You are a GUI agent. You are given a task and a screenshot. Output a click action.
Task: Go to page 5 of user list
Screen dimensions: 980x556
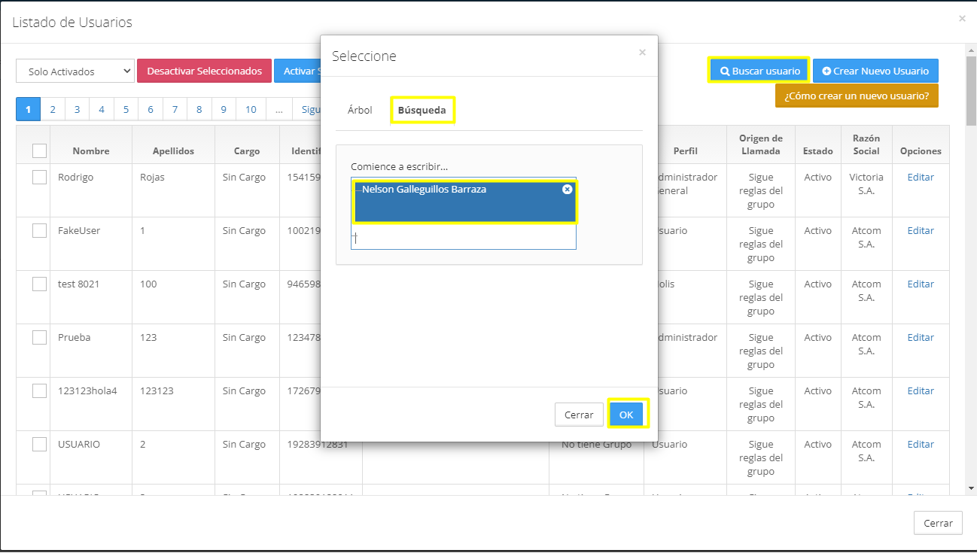126,109
